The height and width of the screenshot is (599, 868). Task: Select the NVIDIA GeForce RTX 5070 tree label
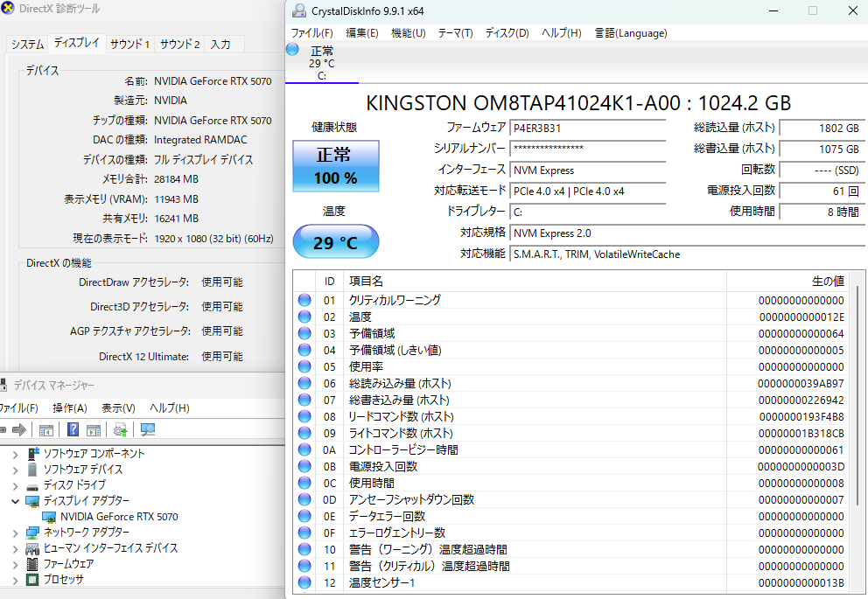click(119, 517)
